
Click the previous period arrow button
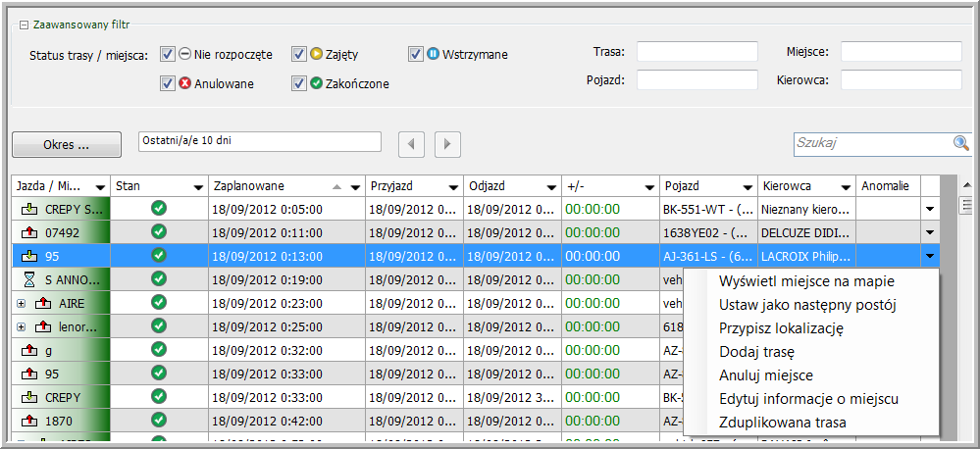(412, 144)
